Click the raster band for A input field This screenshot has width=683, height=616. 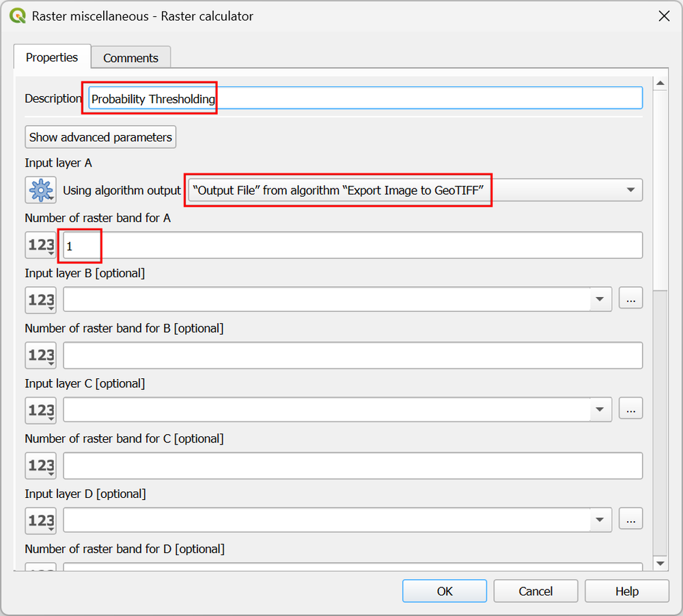click(353, 245)
